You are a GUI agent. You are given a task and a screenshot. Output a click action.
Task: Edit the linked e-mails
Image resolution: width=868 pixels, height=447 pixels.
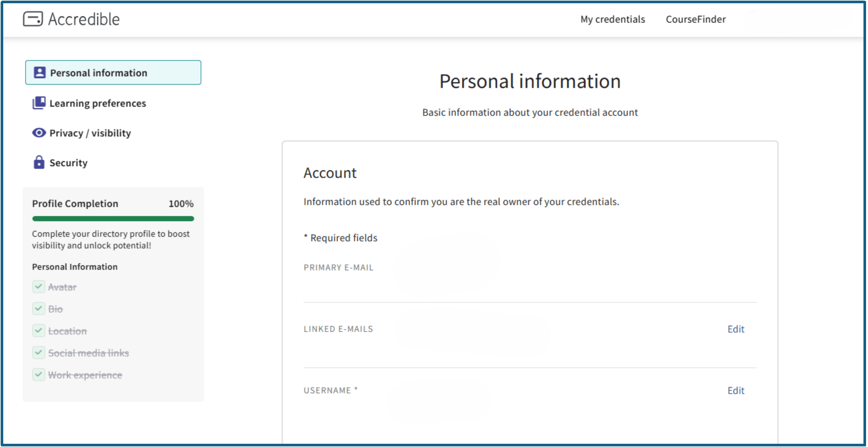736,329
